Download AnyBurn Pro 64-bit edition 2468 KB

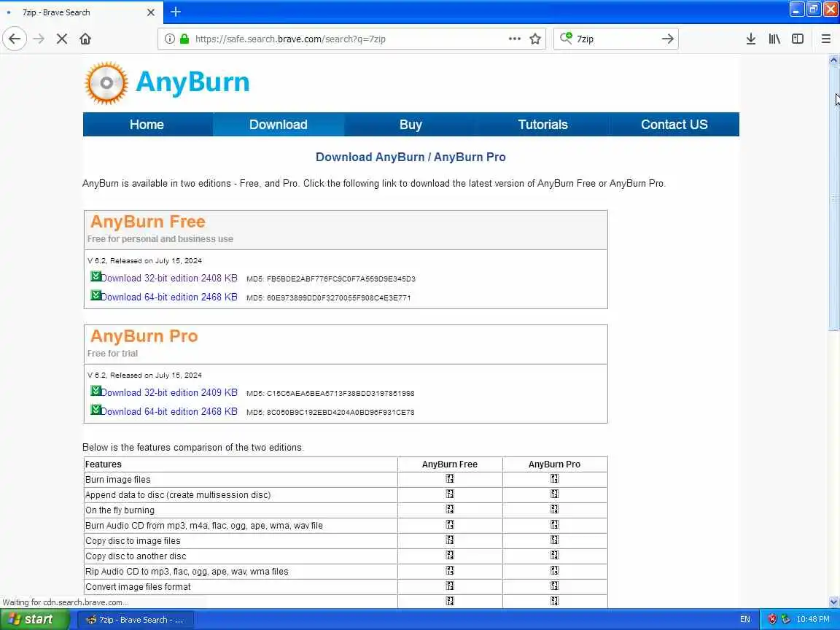click(x=168, y=411)
